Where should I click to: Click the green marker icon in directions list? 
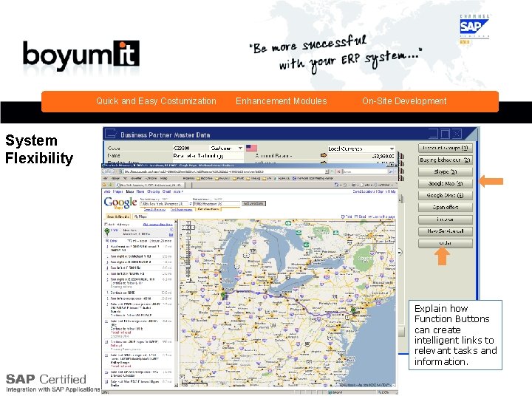107,232
